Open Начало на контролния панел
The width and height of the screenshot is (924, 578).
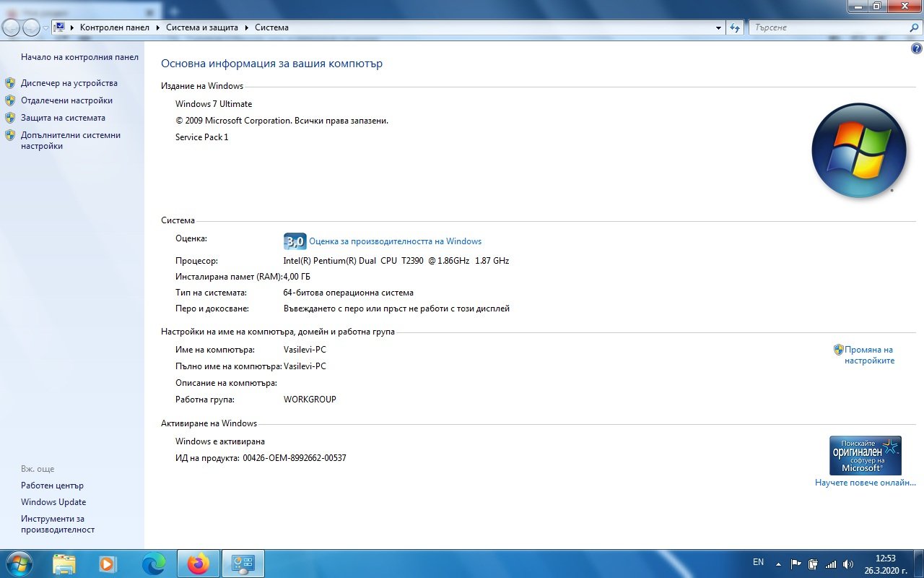click(79, 56)
